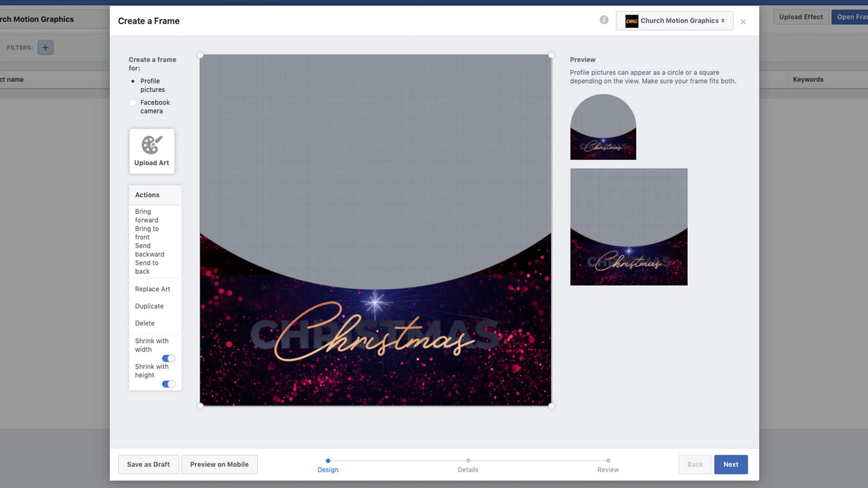
Task: Click Bring forward action
Action: tap(146, 216)
